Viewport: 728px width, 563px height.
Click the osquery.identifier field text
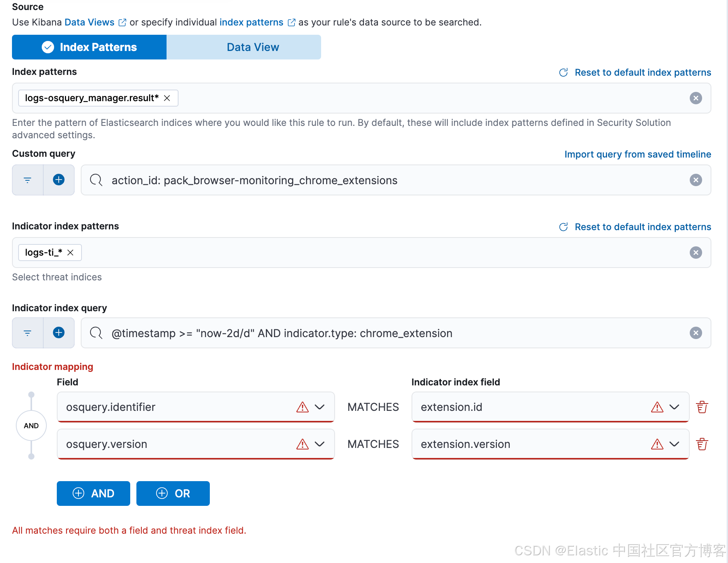coord(111,407)
